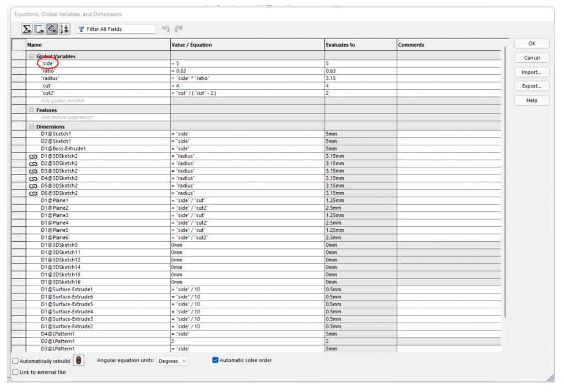The width and height of the screenshot is (564, 392).
Task: Click link icon beside D6@3DSketch2
Action: [33, 193]
